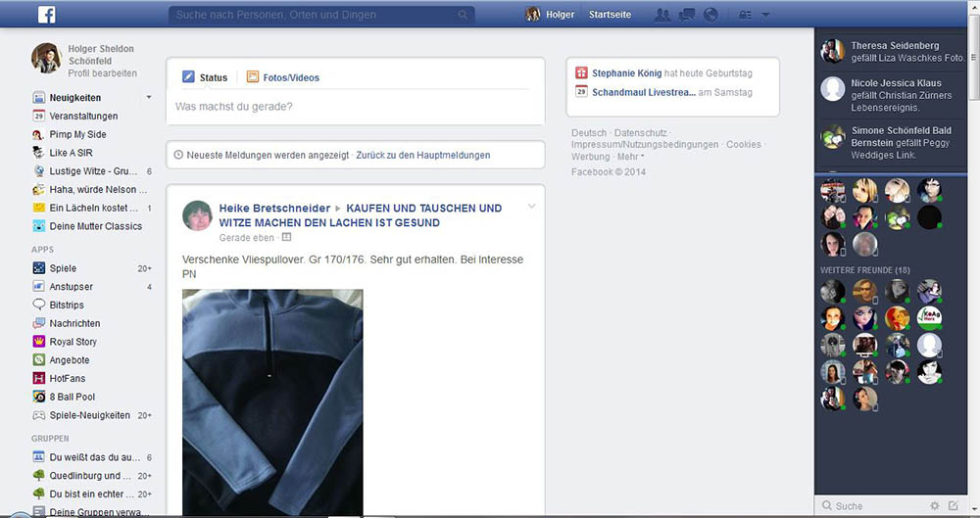Expand Mehr footer dropdown
The height and width of the screenshot is (518, 980).
[x=630, y=157]
